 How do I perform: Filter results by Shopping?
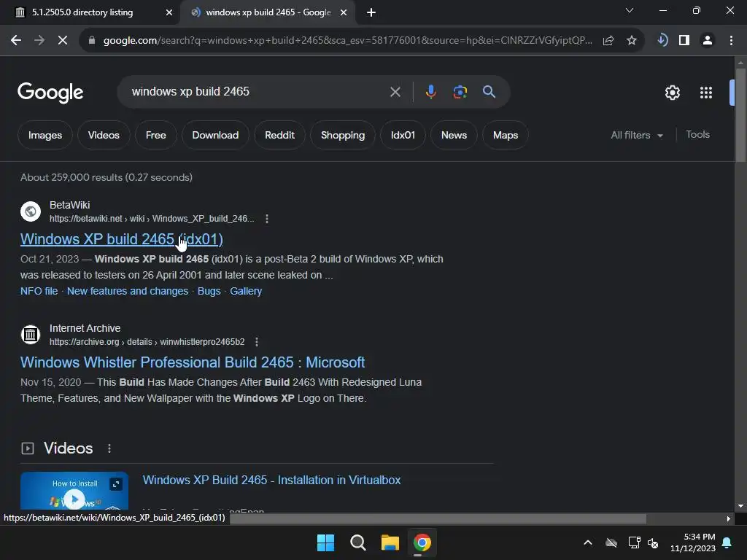pyautogui.click(x=343, y=135)
